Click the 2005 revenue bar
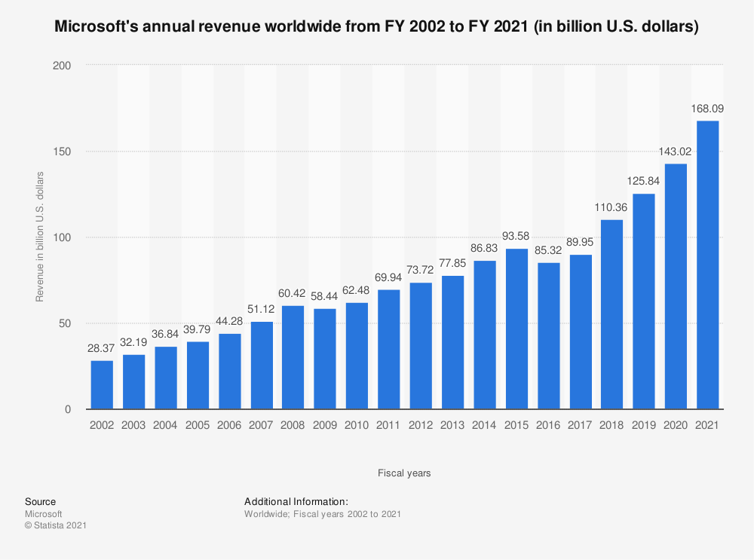The image size is (754, 560). [x=198, y=375]
